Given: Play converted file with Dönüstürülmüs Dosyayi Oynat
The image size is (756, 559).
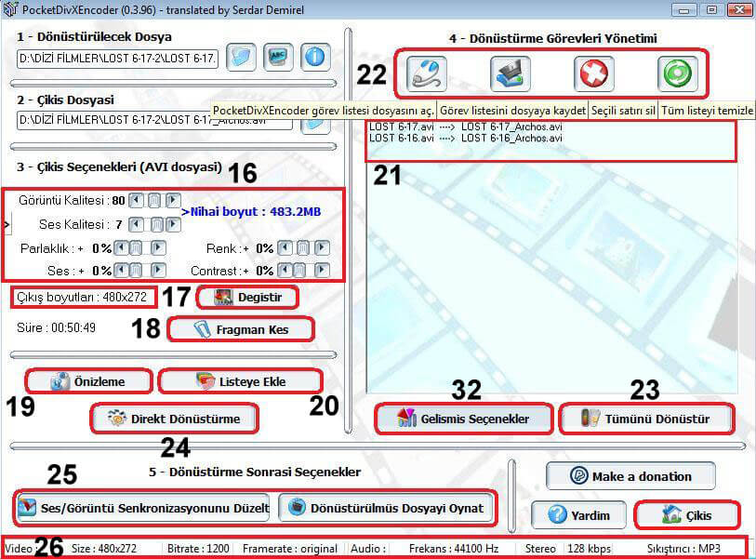Looking at the screenshot, I should [386, 508].
